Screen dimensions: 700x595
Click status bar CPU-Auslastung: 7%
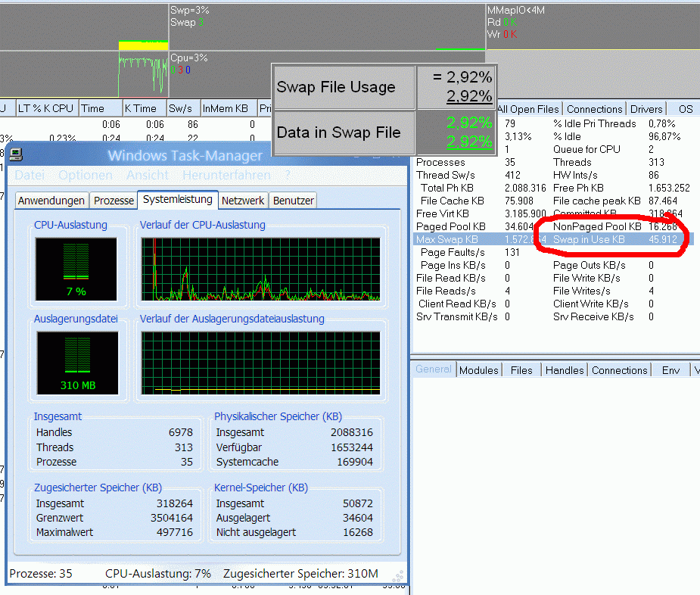[x=158, y=574]
